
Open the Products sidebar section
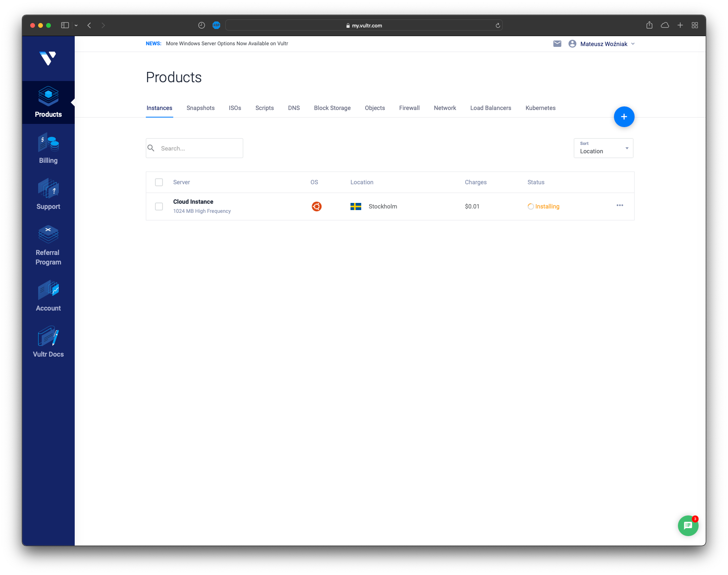(x=48, y=102)
